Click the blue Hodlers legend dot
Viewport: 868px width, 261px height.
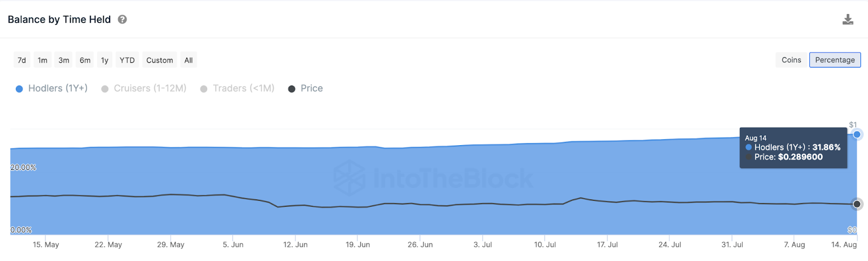coord(20,89)
